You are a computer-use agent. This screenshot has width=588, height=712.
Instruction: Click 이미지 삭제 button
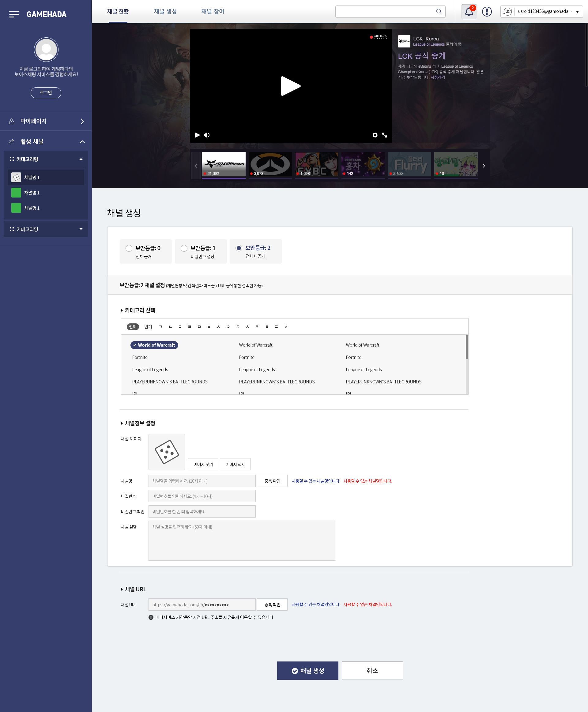tap(236, 464)
